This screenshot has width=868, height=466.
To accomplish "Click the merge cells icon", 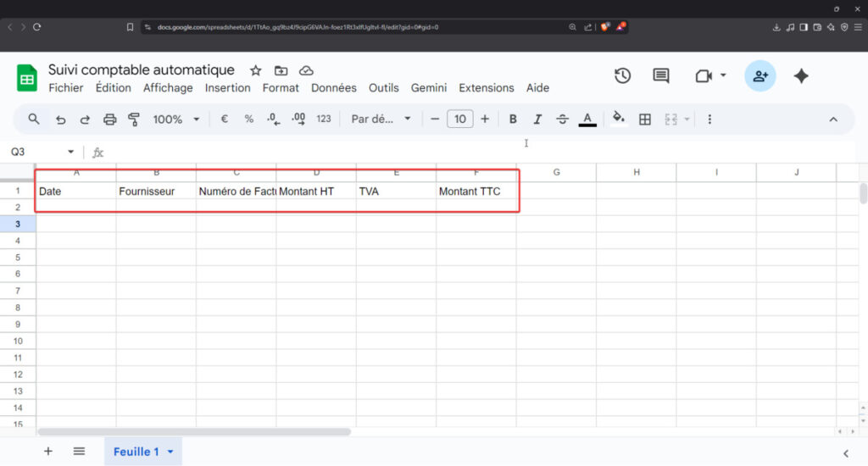I will click(671, 119).
